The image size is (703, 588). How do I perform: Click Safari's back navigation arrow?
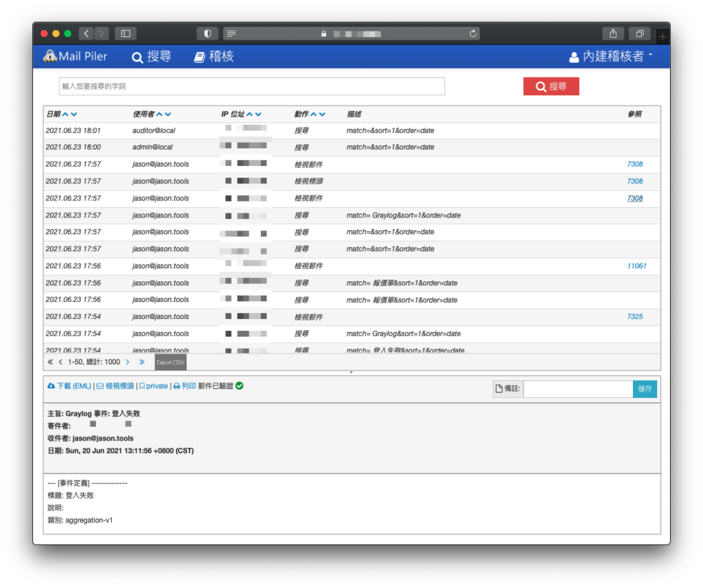click(x=86, y=34)
